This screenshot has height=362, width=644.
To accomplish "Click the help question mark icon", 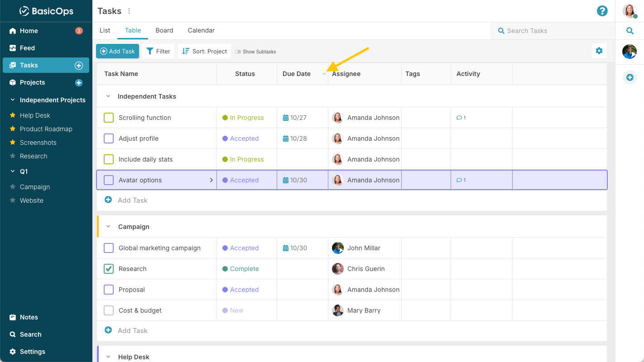I will 602,11.
